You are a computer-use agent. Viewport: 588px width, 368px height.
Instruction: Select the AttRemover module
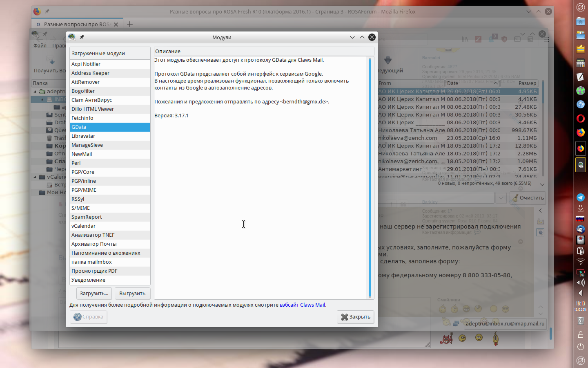pos(110,82)
